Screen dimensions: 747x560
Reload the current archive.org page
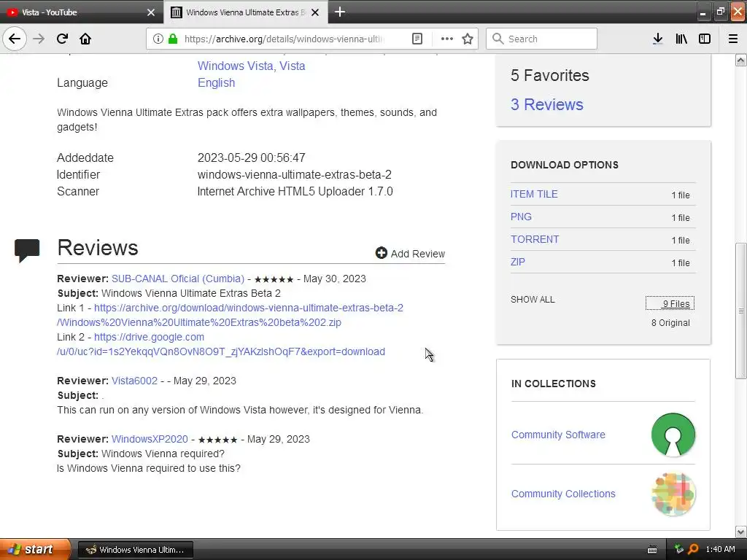click(62, 39)
